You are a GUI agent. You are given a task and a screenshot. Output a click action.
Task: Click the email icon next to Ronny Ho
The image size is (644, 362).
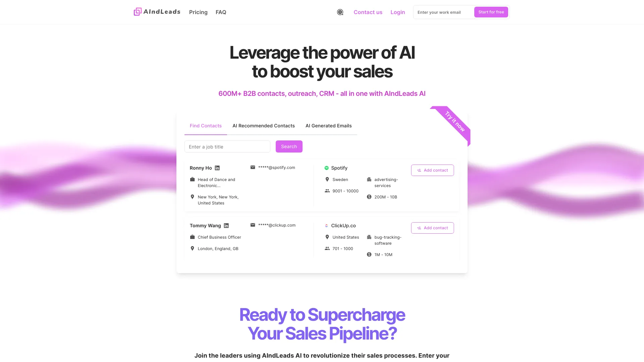pos(253,167)
